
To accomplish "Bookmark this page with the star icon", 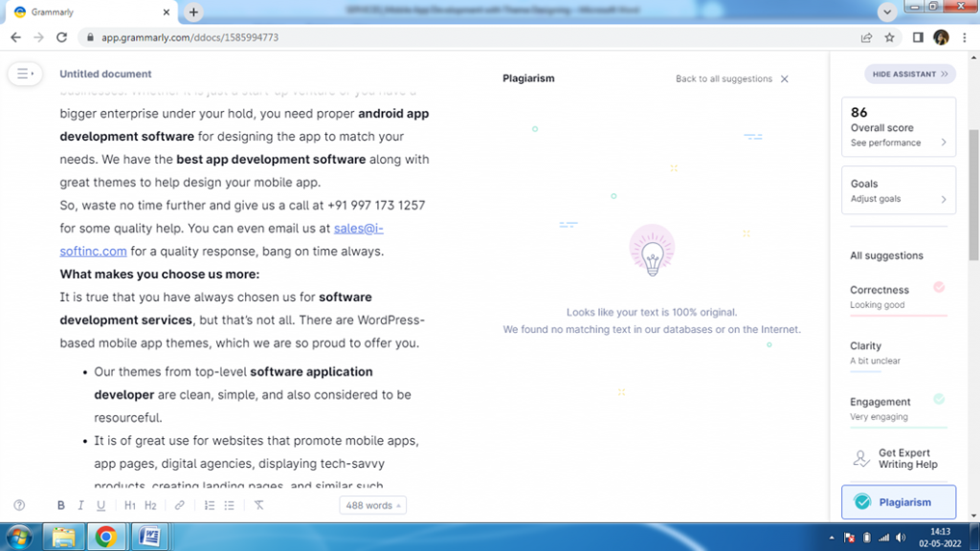I will [889, 37].
